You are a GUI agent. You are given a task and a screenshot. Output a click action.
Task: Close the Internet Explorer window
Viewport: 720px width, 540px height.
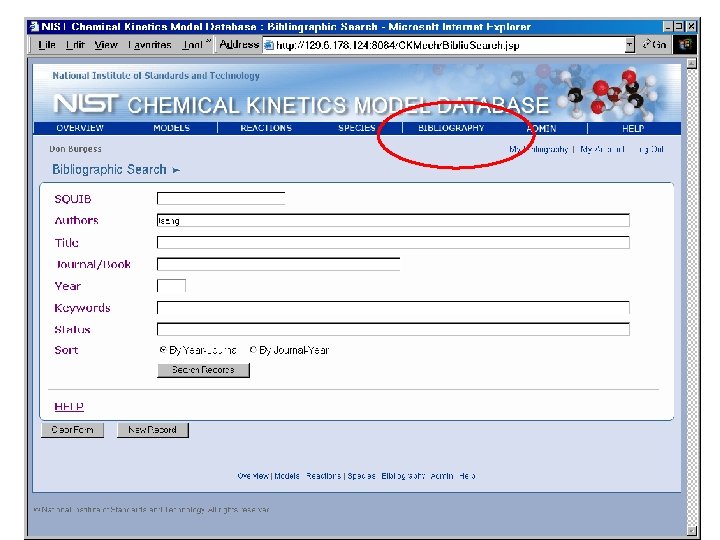[691, 27]
